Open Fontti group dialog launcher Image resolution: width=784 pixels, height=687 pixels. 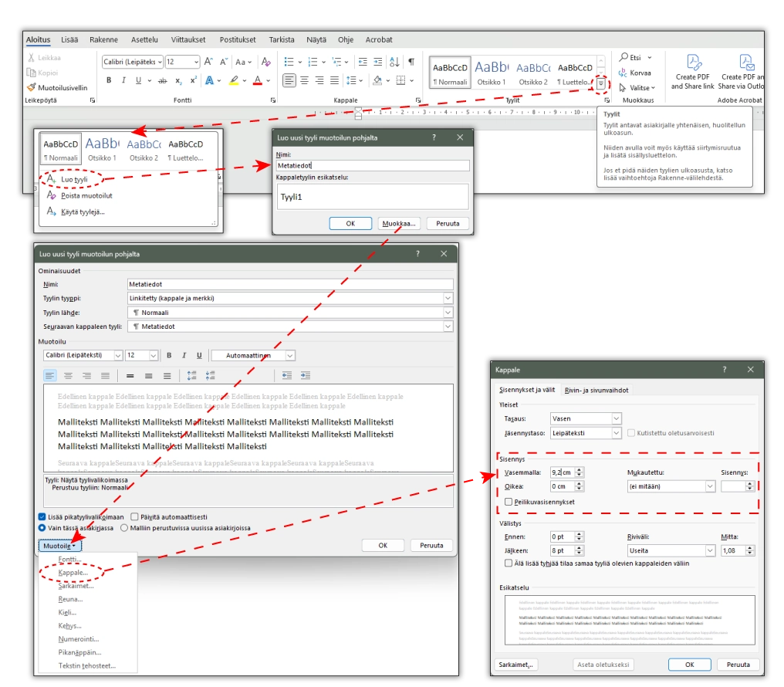[273, 100]
